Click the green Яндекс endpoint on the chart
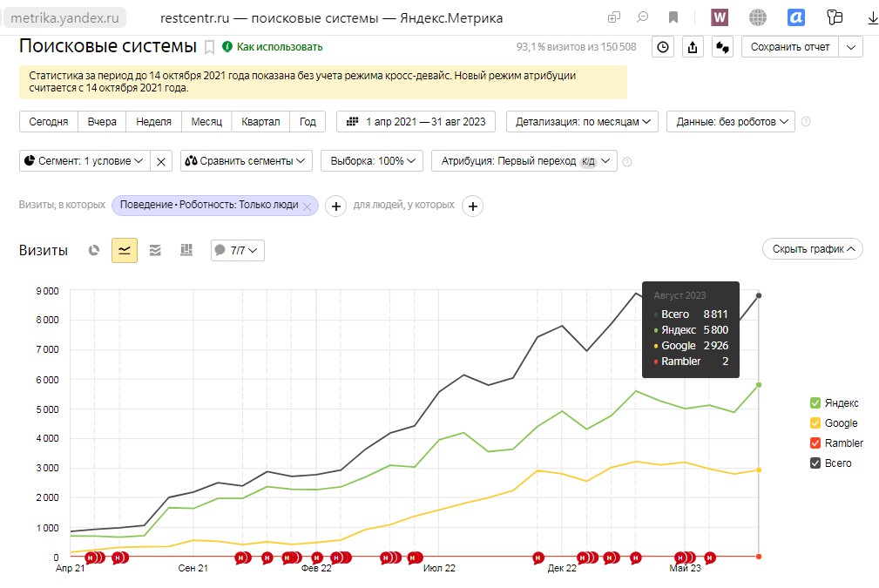 coord(759,385)
